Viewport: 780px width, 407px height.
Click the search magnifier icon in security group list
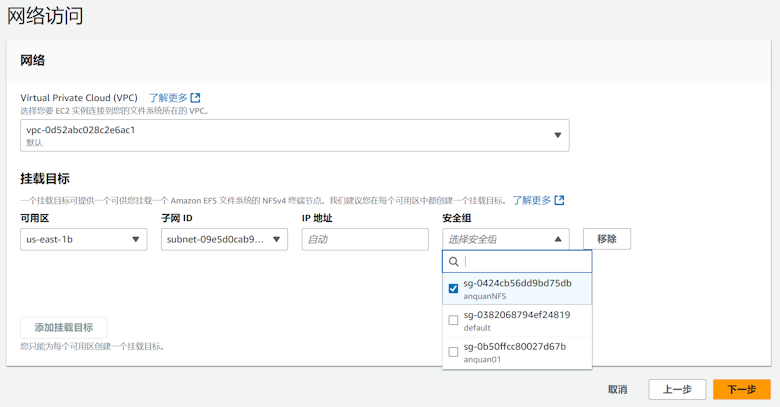coord(454,262)
